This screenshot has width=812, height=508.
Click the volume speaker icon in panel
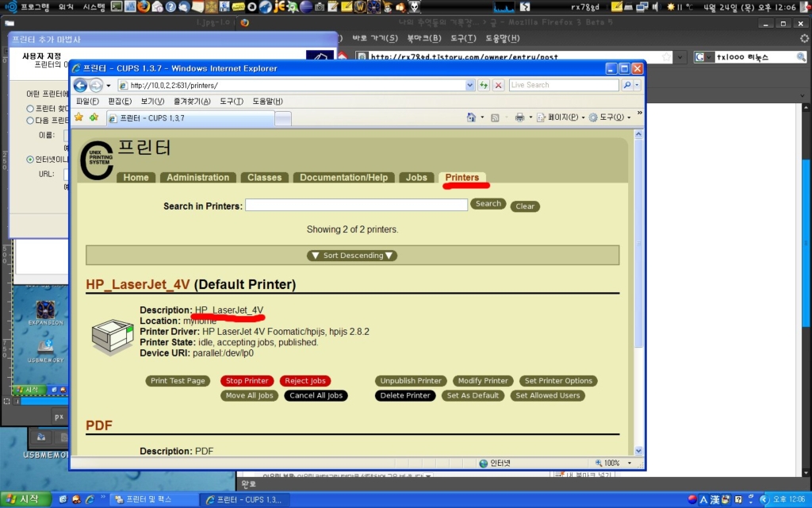[x=656, y=6]
